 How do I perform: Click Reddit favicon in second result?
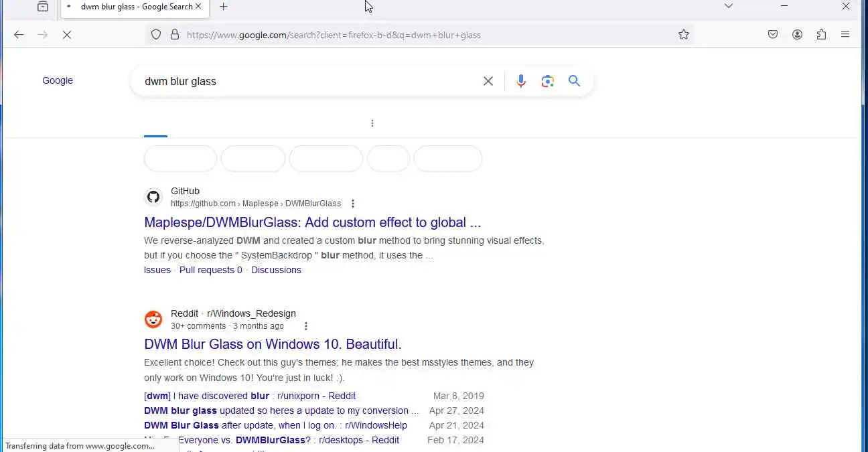pos(153,319)
